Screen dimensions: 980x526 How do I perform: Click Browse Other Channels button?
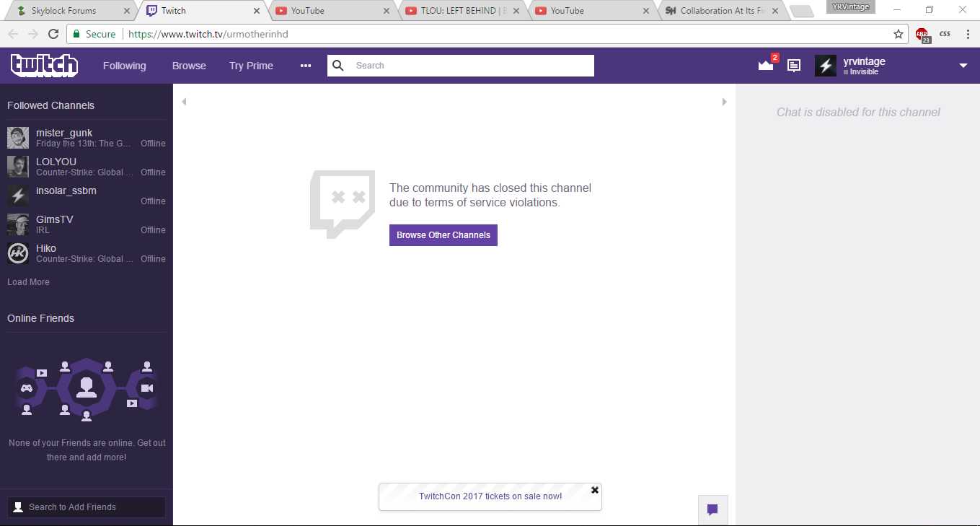(443, 235)
